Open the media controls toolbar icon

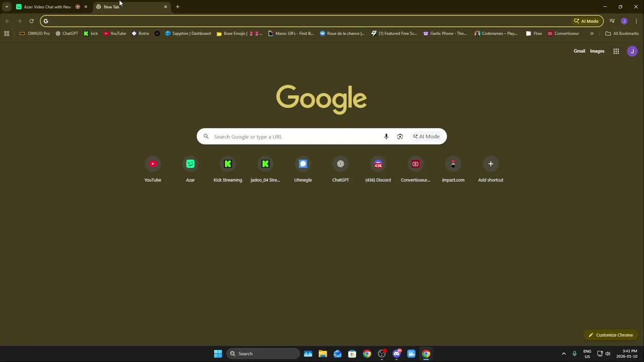pos(612,21)
